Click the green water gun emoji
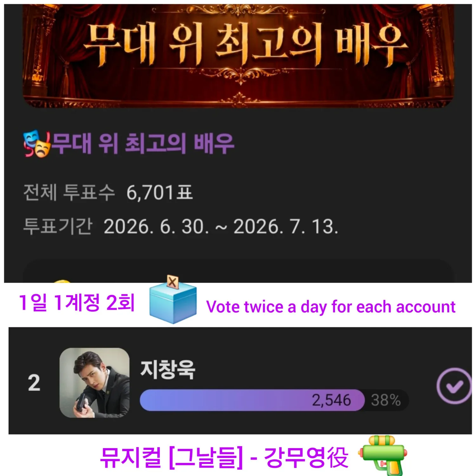Image resolution: width=476 pixels, height=476 pixels. (383, 456)
